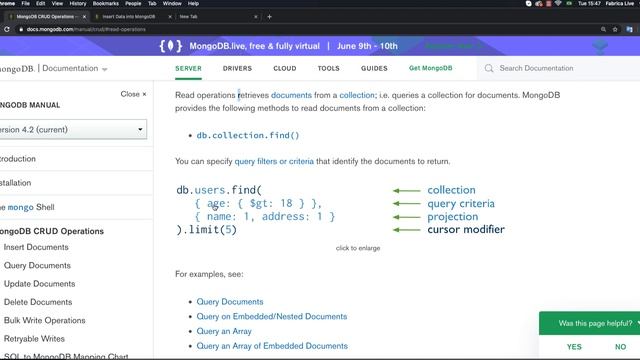Screen dimensions: 640x360
Task: Open Insert Documents in sidebar
Action: 36,247
